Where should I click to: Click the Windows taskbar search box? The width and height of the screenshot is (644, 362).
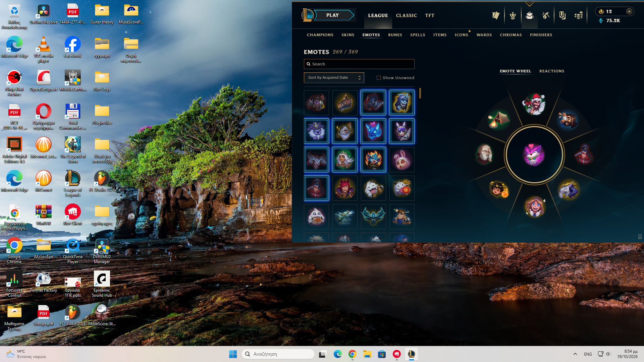click(278, 354)
